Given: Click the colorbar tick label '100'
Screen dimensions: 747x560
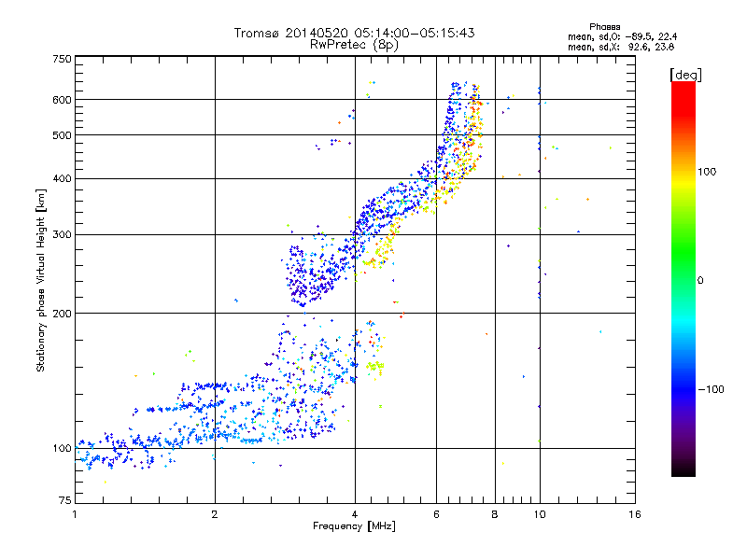Looking at the screenshot, I should pyautogui.click(x=707, y=172).
